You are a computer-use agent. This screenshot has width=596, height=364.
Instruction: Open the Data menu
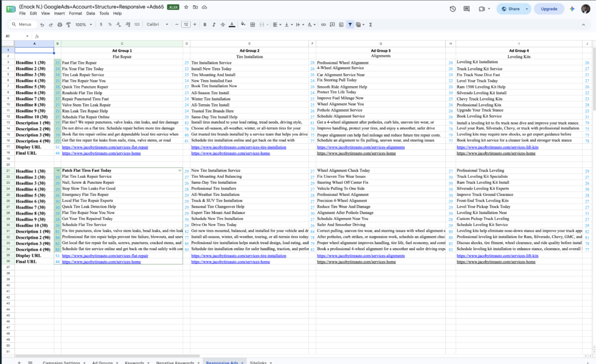pyautogui.click(x=90, y=13)
